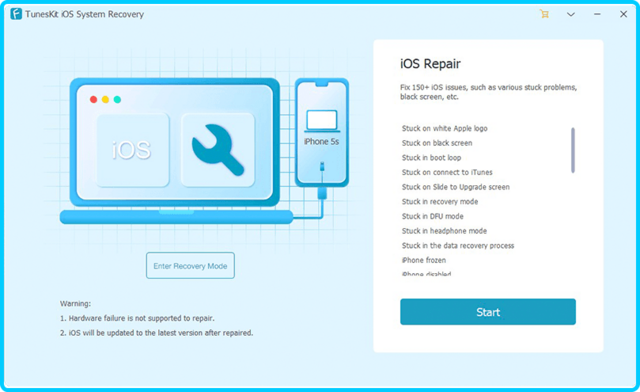Image resolution: width=640 pixels, height=392 pixels.
Task: Select 'Stuck in boot loop' text
Action: (431, 158)
